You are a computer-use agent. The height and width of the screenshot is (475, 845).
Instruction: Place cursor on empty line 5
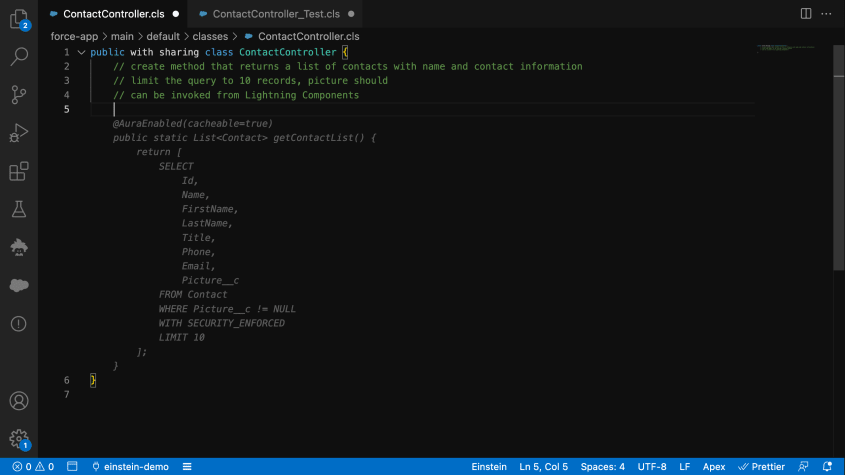(x=422, y=109)
